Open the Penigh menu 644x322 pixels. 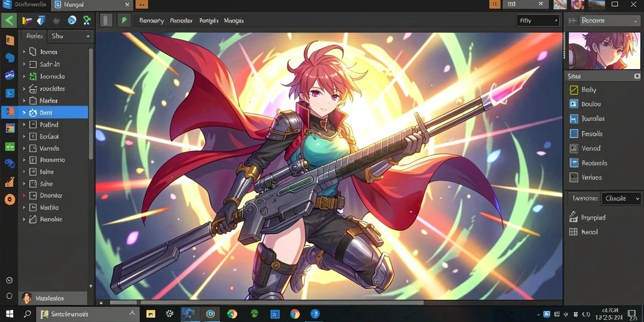coord(209,20)
